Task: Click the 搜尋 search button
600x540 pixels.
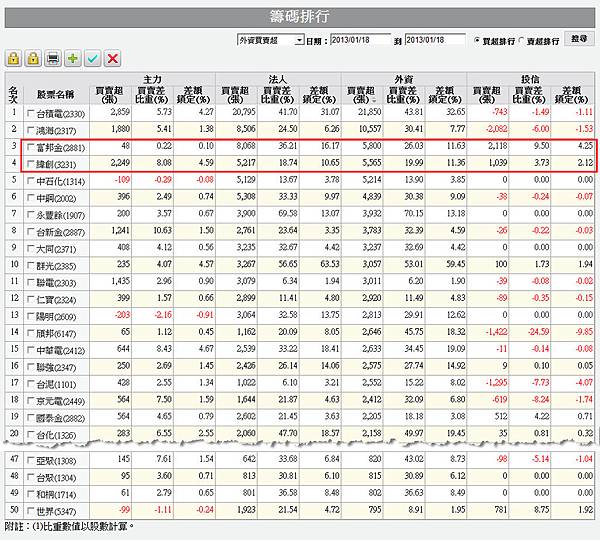Action: point(579,39)
